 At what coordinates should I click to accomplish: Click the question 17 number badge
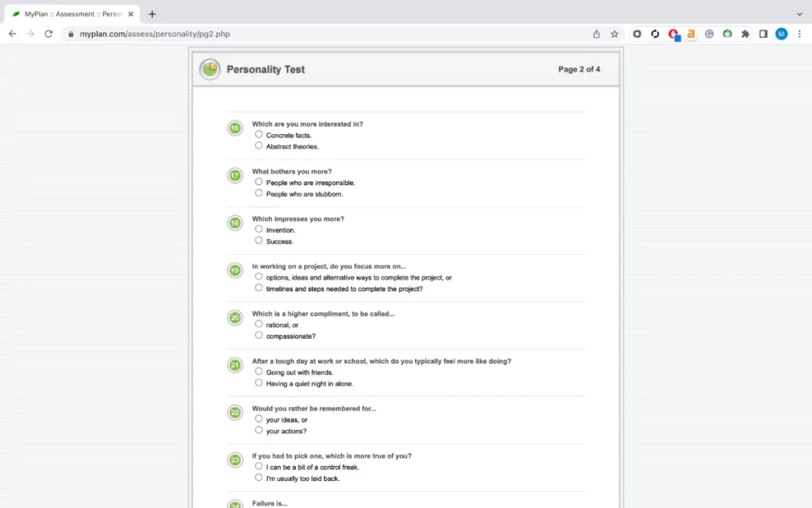[235, 175]
